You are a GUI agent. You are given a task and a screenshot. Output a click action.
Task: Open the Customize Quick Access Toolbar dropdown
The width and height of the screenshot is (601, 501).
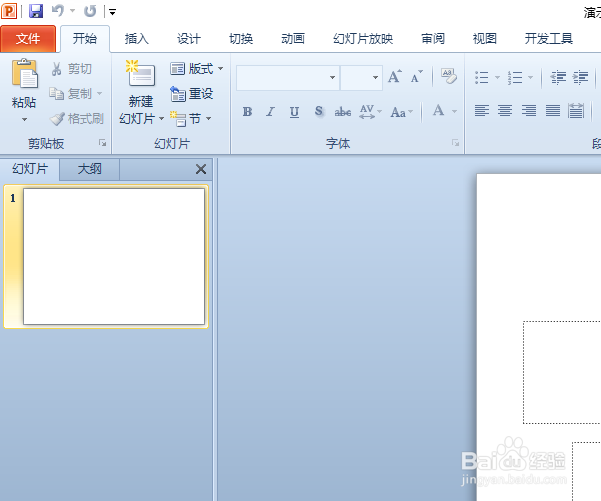pos(112,12)
